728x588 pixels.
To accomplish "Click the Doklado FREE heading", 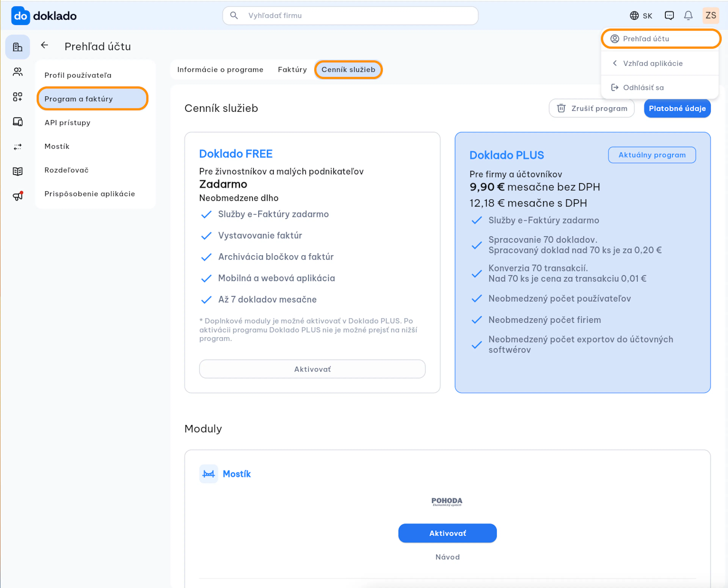I will [x=236, y=154].
